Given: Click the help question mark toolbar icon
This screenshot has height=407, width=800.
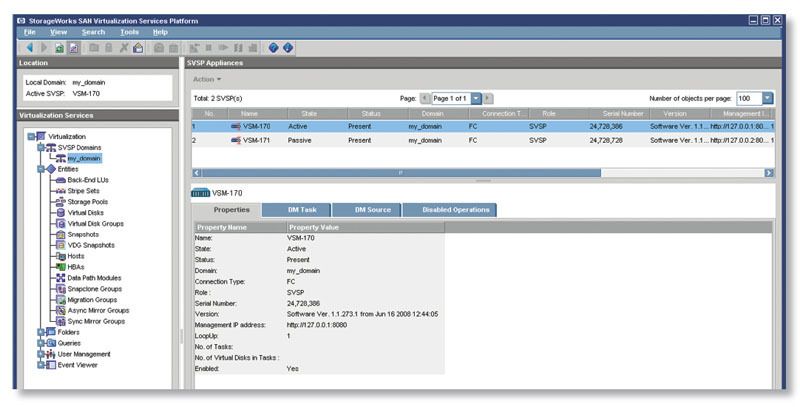Looking at the screenshot, I should [x=275, y=47].
